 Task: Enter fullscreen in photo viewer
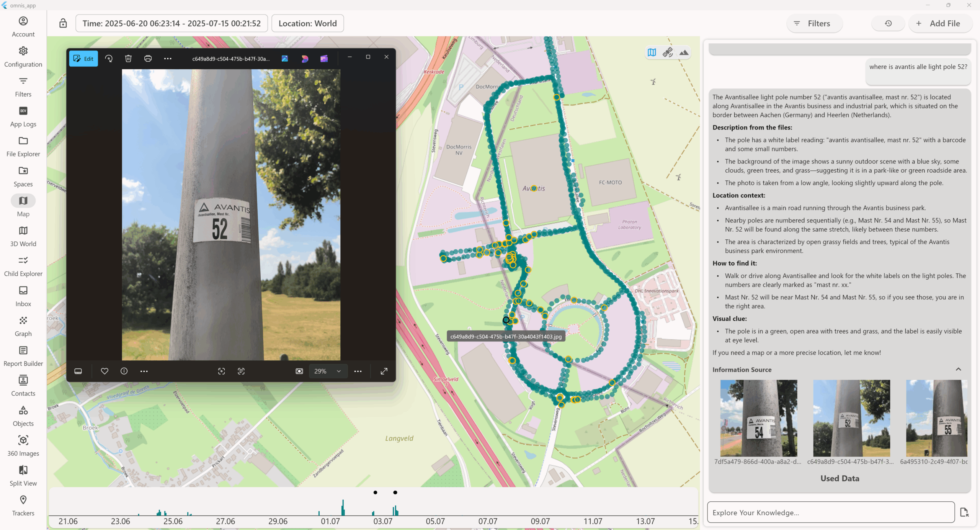pyautogui.click(x=384, y=371)
